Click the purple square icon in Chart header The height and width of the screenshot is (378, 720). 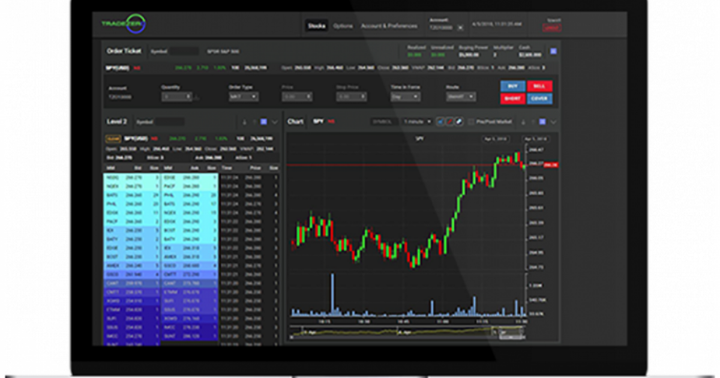542,122
